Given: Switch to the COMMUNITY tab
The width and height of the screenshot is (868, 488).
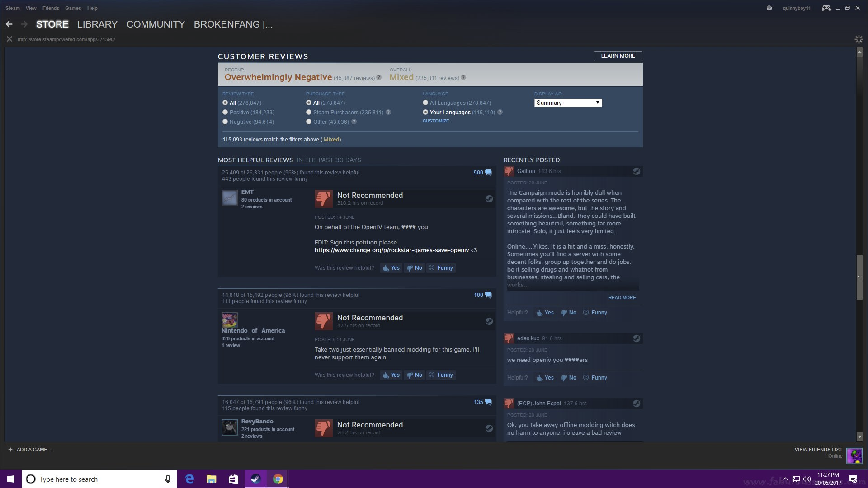Looking at the screenshot, I should 156,24.
